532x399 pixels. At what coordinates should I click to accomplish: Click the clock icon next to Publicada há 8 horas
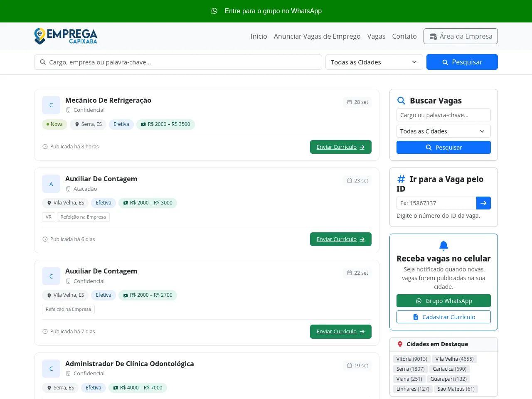point(45,146)
